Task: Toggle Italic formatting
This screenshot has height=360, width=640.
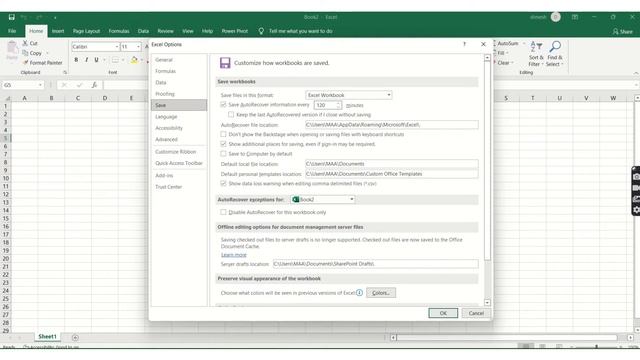Action: [x=87, y=60]
